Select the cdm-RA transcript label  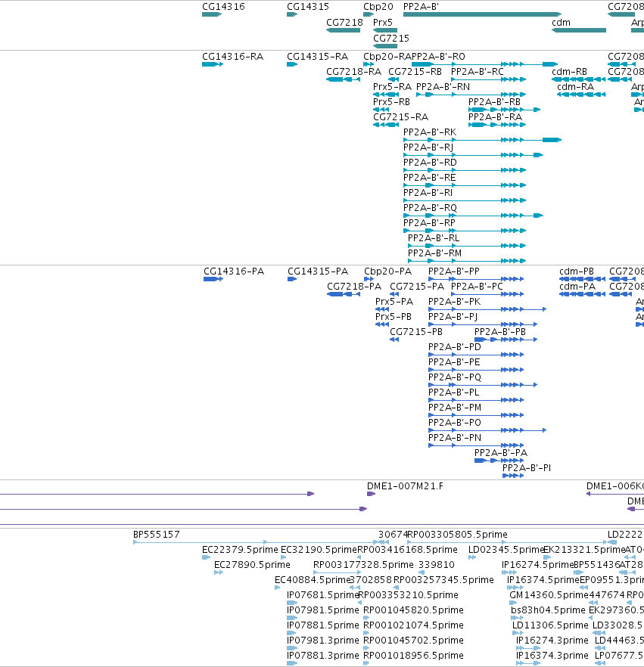575,87
